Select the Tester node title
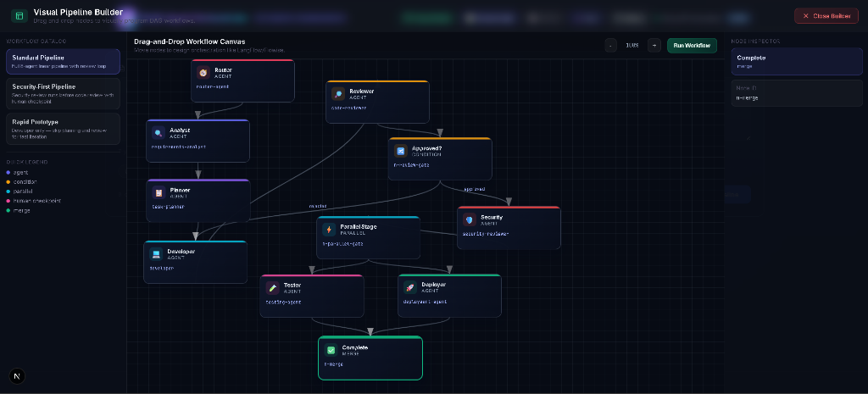The height and width of the screenshot is (394, 868). pyautogui.click(x=292, y=285)
